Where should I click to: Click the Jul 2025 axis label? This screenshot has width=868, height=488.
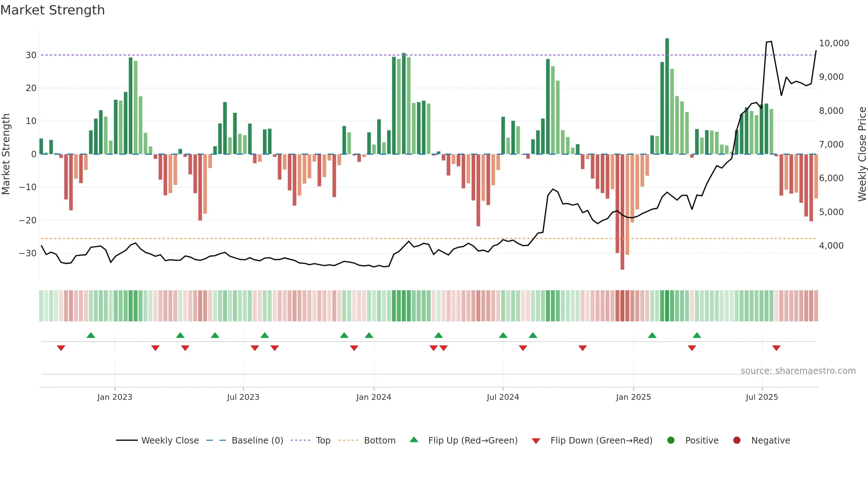coord(762,397)
